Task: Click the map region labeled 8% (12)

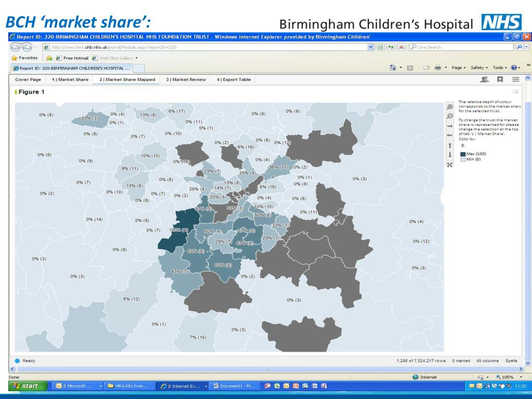Action: coord(131,299)
